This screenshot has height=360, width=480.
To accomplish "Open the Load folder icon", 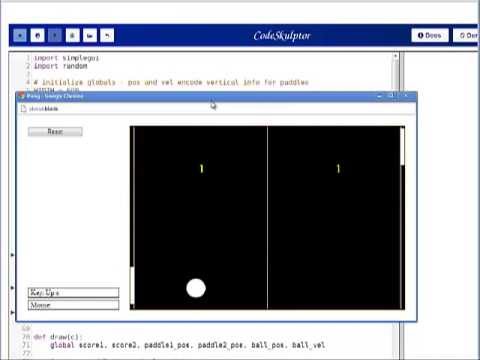I will (x=90, y=35).
